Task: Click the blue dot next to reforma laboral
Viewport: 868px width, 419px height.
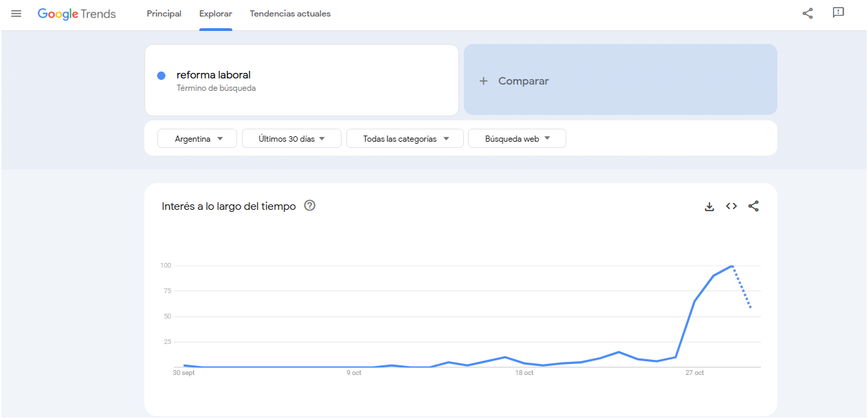Action: point(161,75)
